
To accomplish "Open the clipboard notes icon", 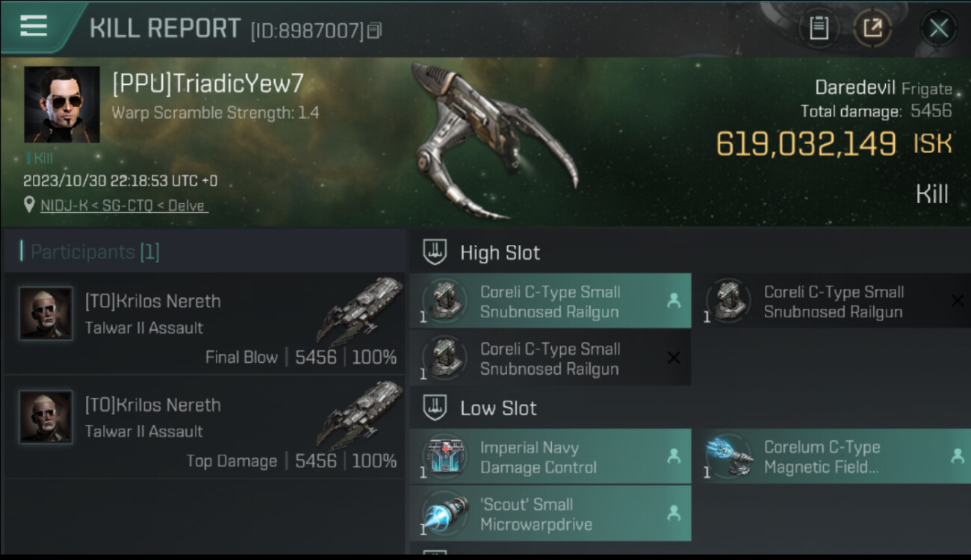I will 819,29.
